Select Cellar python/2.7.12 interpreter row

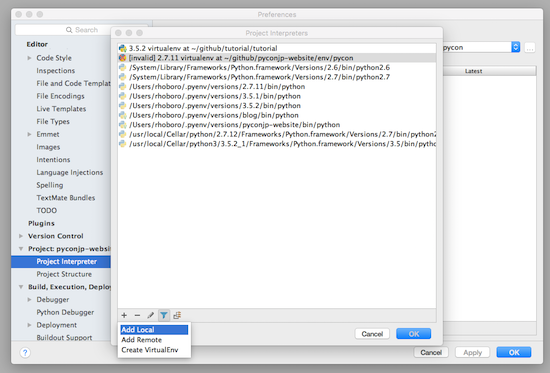[x=277, y=134]
